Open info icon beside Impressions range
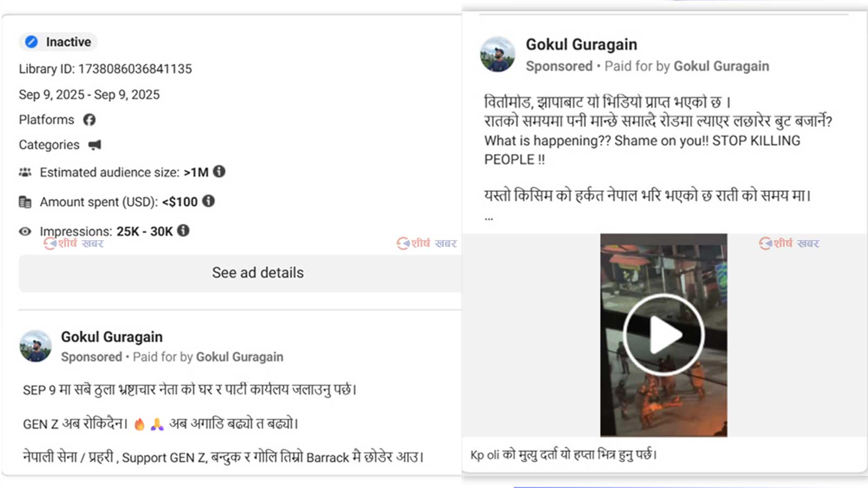 pos(183,230)
